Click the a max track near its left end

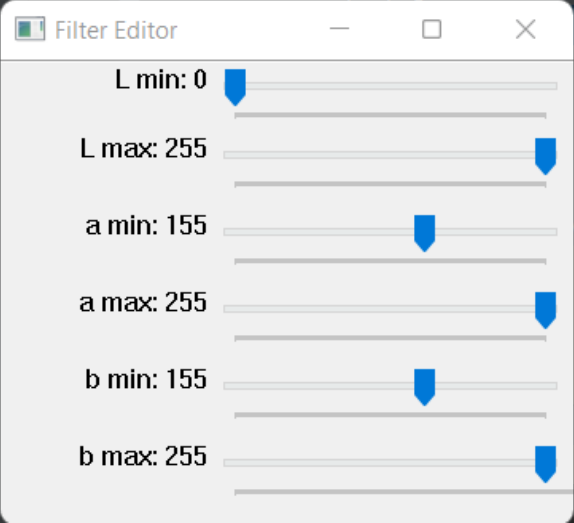[242, 309]
